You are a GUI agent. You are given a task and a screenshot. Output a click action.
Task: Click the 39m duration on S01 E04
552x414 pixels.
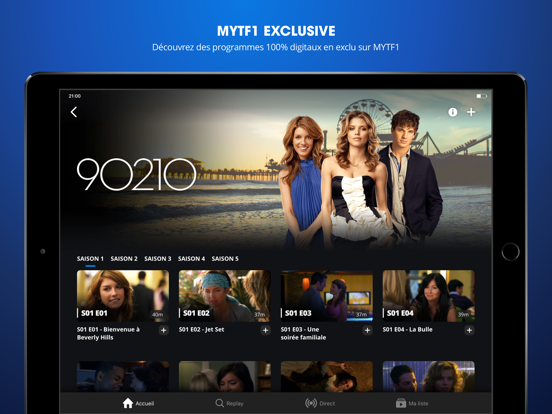coord(463,314)
